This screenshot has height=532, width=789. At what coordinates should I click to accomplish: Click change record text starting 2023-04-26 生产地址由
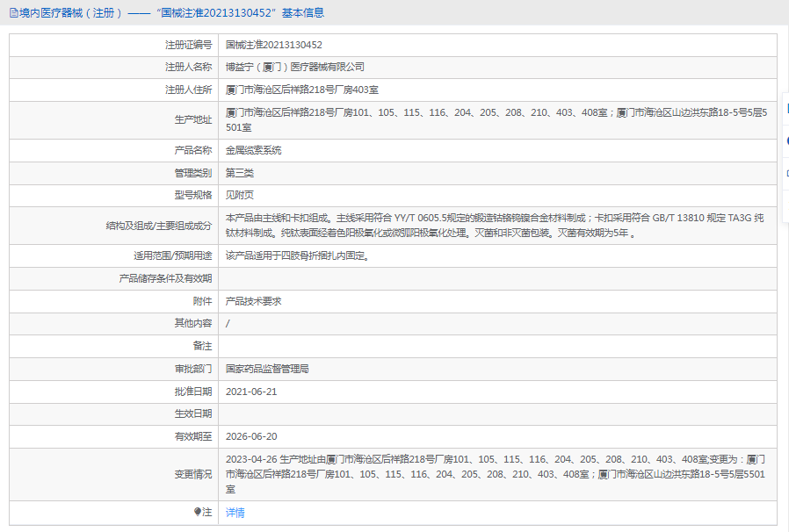click(496, 474)
